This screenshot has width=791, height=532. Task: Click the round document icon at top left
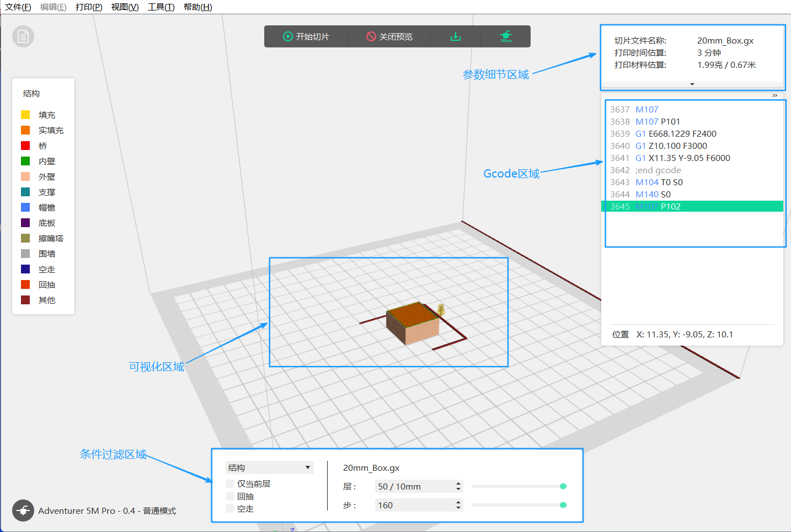click(23, 36)
